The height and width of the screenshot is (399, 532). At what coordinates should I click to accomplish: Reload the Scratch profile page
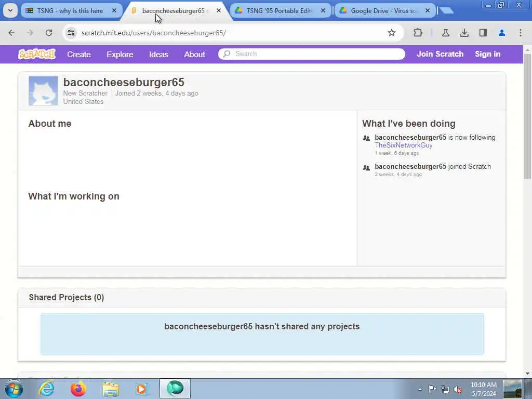pyautogui.click(x=49, y=33)
